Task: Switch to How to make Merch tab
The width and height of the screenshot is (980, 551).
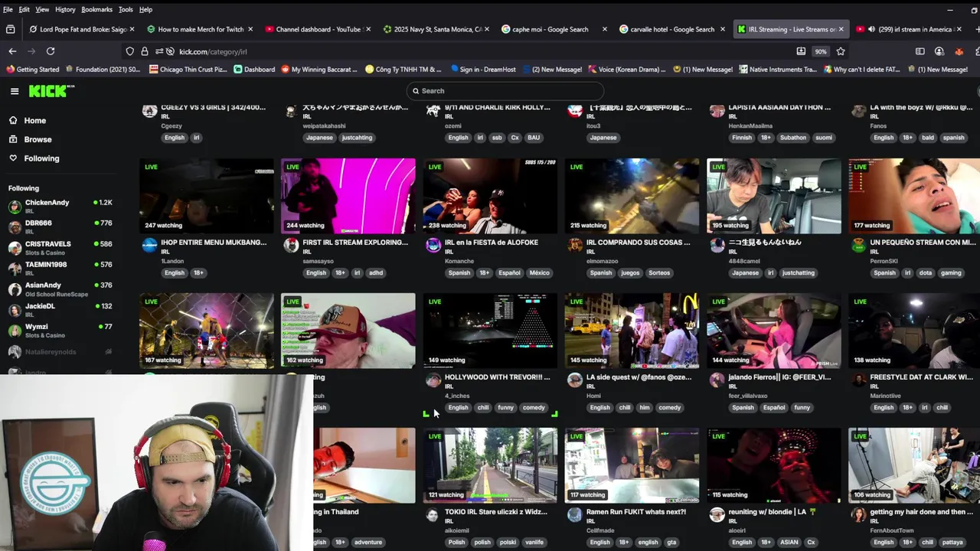Action: 199,29
